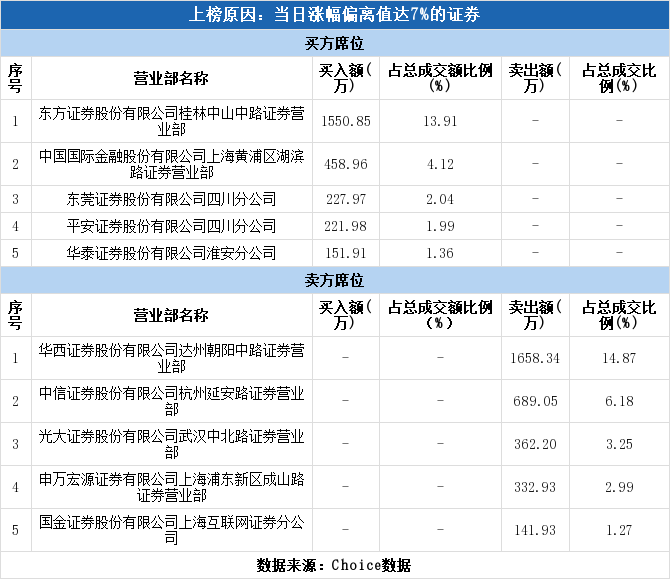Select sell amount 362.20

click(x=535, y=444)
